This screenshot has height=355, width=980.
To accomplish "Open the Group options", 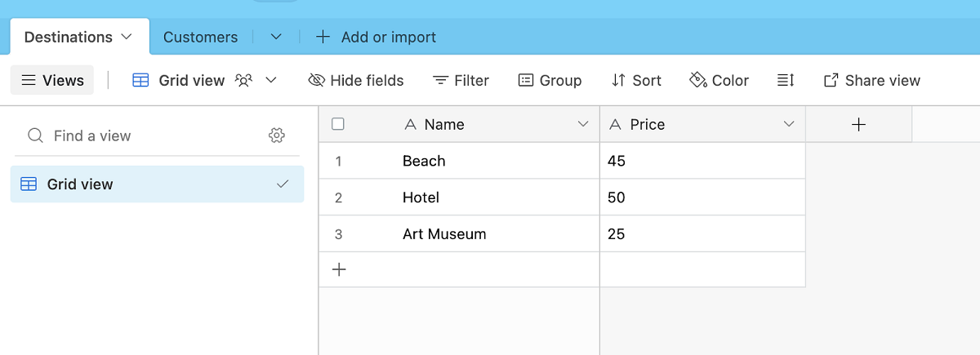I will pyautogui.click(x=550, y=80).
